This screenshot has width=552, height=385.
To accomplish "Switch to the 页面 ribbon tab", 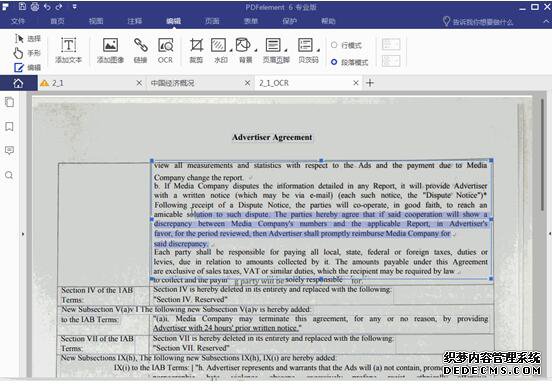I will pyautogui.click(x=212, y=21).
